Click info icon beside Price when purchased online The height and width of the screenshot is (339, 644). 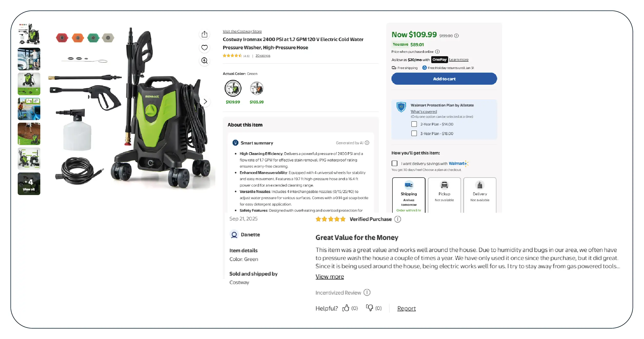437,52
